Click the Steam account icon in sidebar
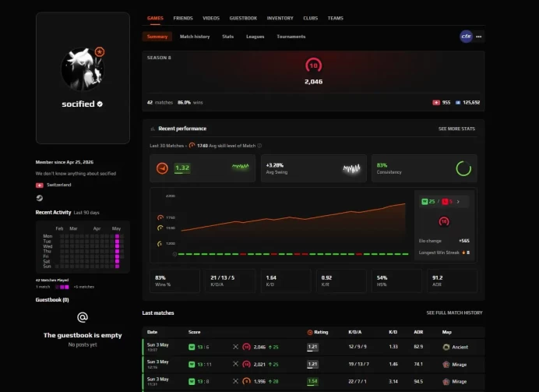 click(40, 198)
